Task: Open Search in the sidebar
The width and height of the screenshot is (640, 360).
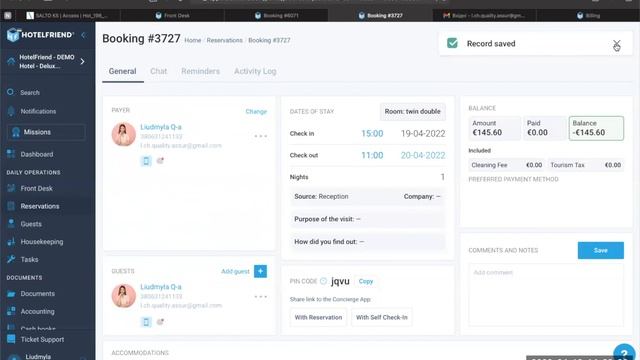Action: 30,93
